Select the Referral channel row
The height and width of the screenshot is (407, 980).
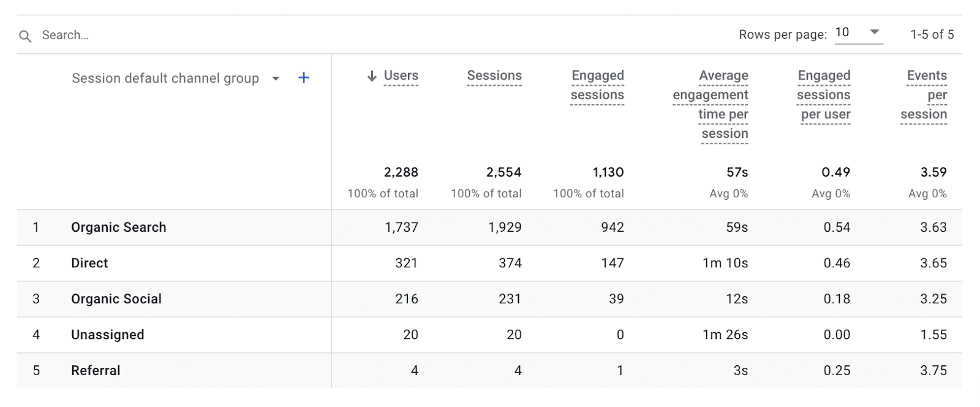point(96,370)
